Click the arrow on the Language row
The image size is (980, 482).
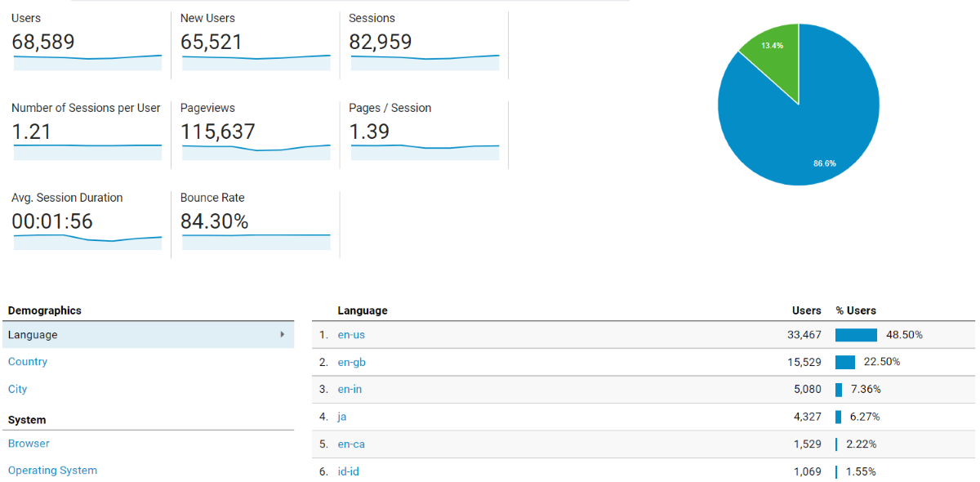point(283,334)
